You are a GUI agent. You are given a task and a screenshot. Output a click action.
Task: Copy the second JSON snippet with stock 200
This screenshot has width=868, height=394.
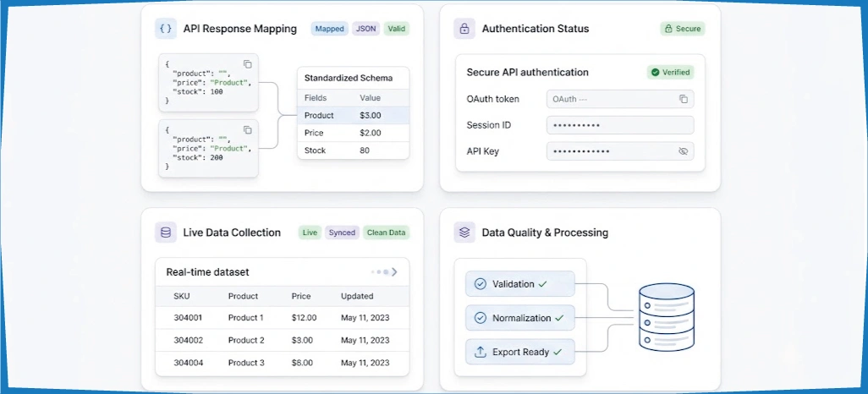point(247,130)
